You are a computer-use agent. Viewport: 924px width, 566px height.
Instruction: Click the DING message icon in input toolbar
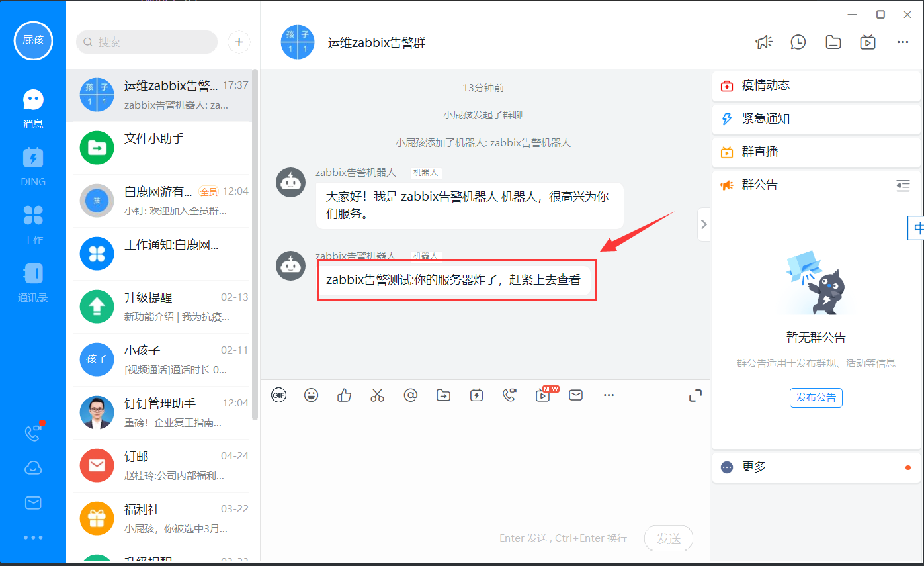pos(476,395)
